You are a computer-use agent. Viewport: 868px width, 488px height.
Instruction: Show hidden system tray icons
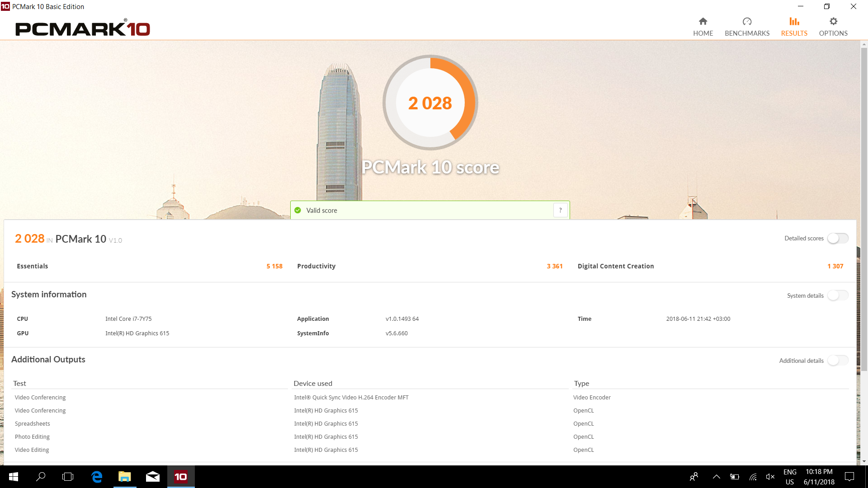pyautogui.click(x=717, y=477)
